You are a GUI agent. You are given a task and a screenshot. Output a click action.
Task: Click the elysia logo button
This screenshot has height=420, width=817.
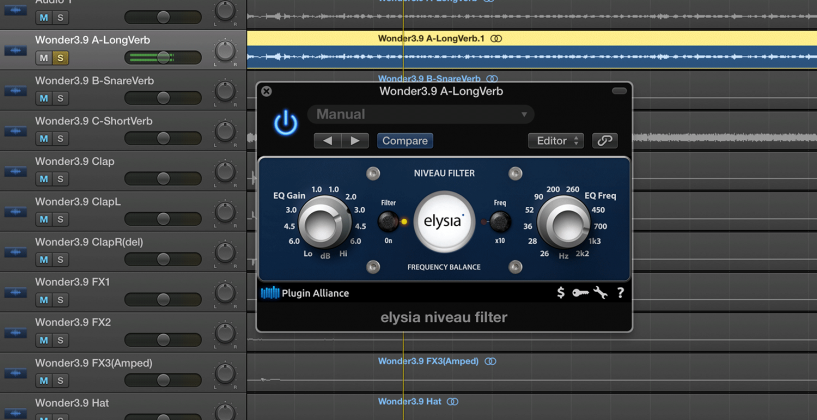click(444, 221)
